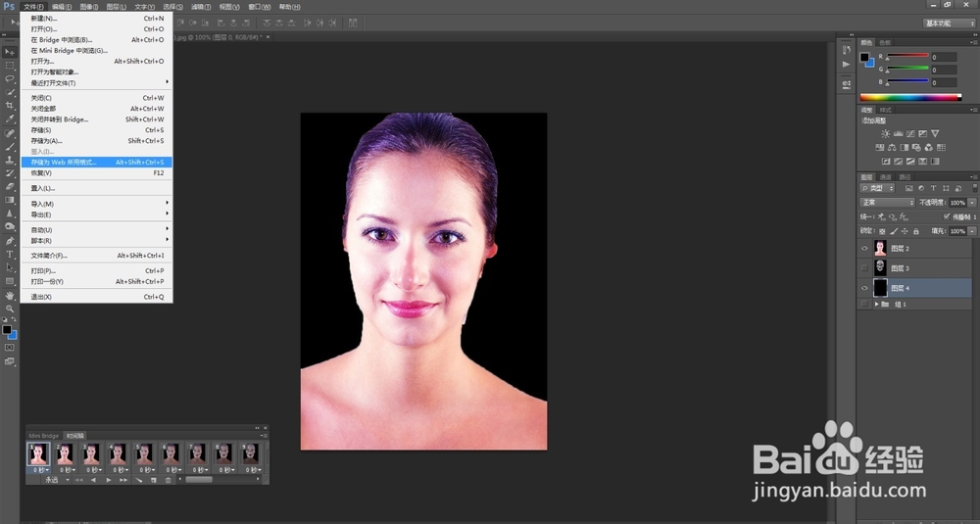Open the 滤镜(T) menu
This screenshot has width=980, height=524.
point(201,7)
